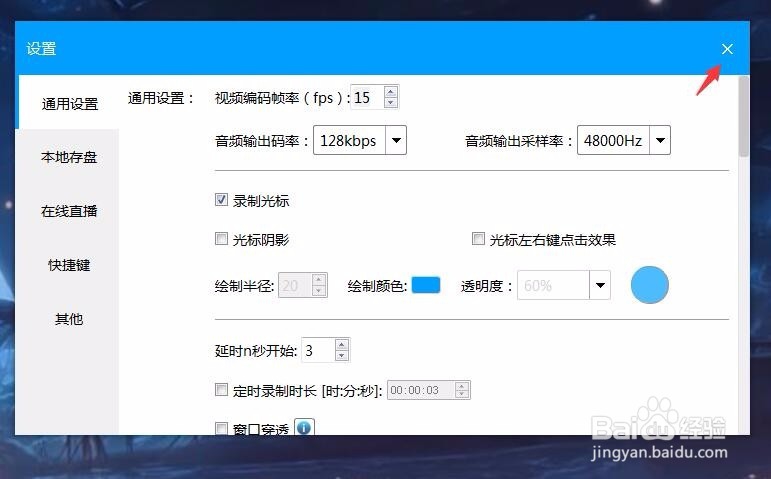771x479 pixels.
Task: Click the blue circle click-effect preview
Action: [650, 285]
